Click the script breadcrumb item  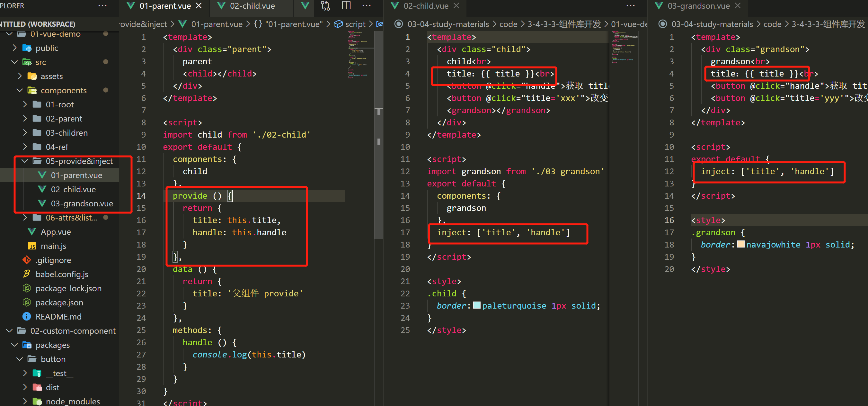point(355,24)
